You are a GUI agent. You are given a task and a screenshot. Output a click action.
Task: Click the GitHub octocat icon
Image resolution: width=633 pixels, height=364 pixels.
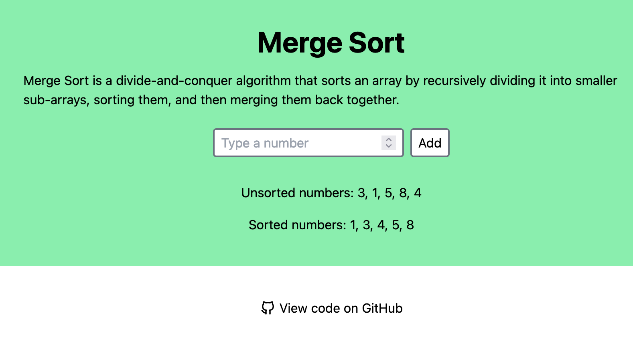268,308
